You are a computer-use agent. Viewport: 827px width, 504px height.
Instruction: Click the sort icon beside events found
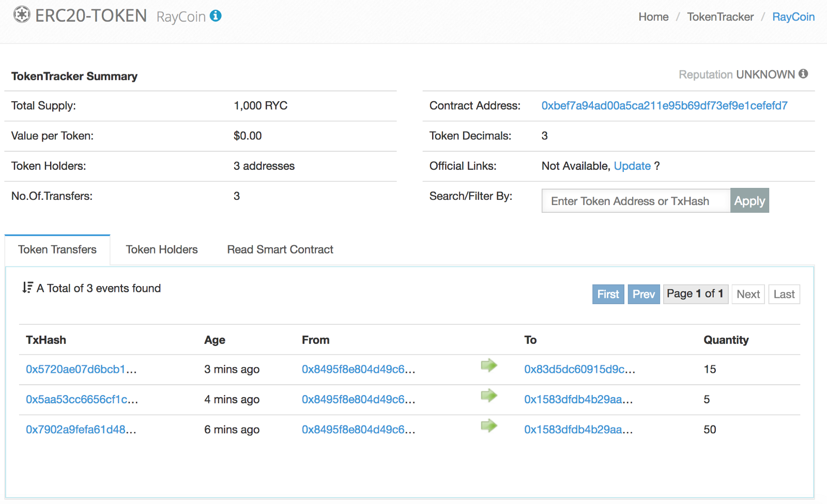tap(27, 288)
